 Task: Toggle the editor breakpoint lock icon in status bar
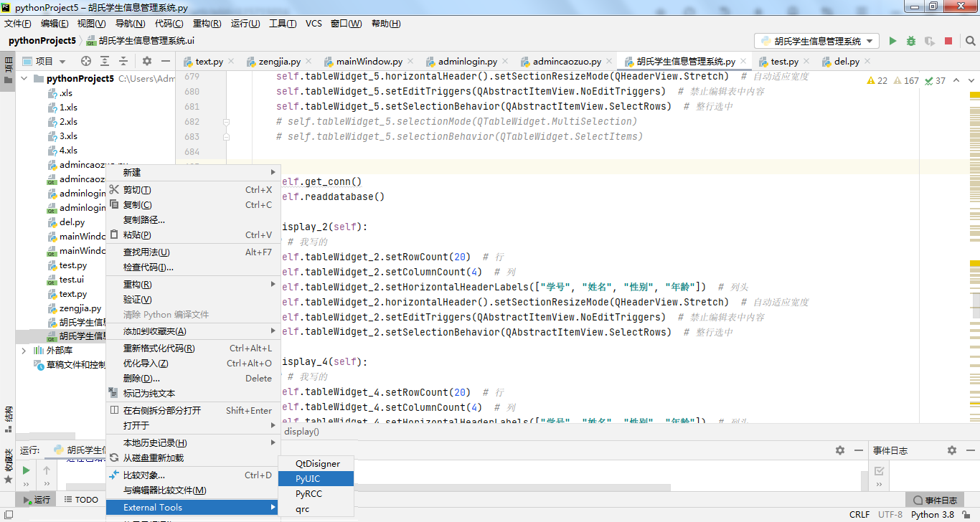(x=965, y=515)
